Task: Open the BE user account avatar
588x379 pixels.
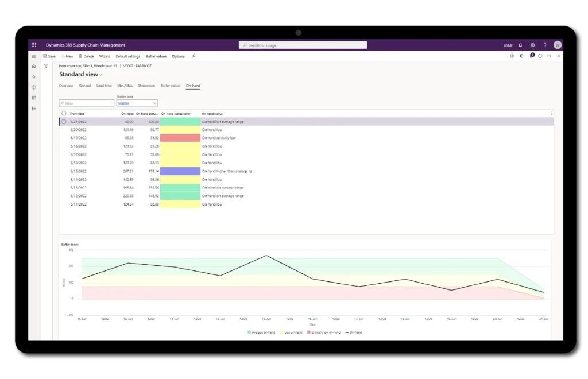Action: [x=557, y=45]
